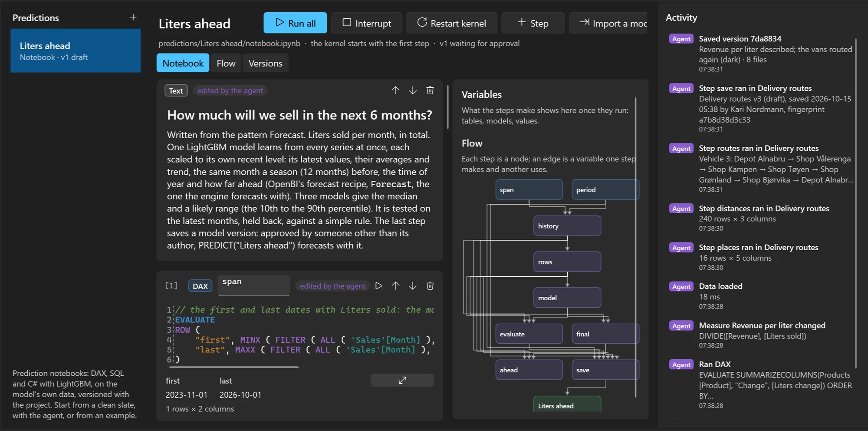The height and width of the screenshot is (431, 868).
Task: Open Saved version 7da8834 activity entry
Action: tap(761, 53)
